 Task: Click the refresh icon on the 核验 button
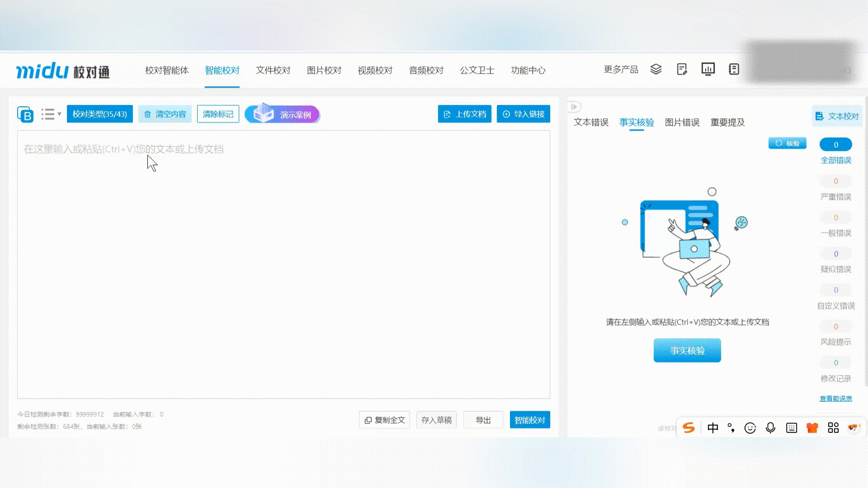click(x=778, y=143)
